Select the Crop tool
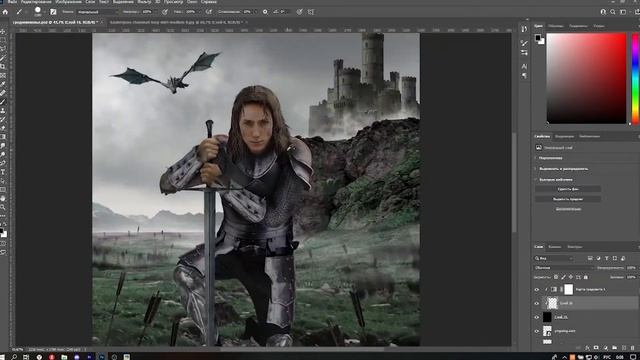640x360 pixels. pyautogui.click(x=3, y=66)
